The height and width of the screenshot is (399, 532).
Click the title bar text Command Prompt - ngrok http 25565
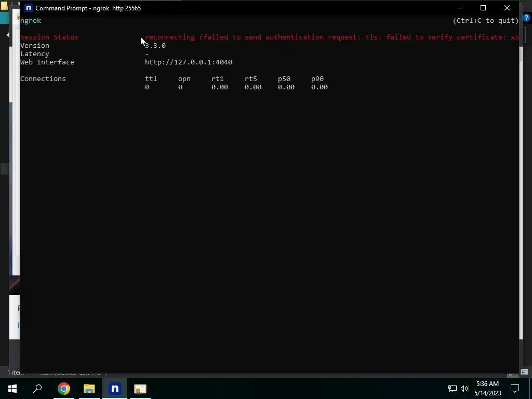88,8
